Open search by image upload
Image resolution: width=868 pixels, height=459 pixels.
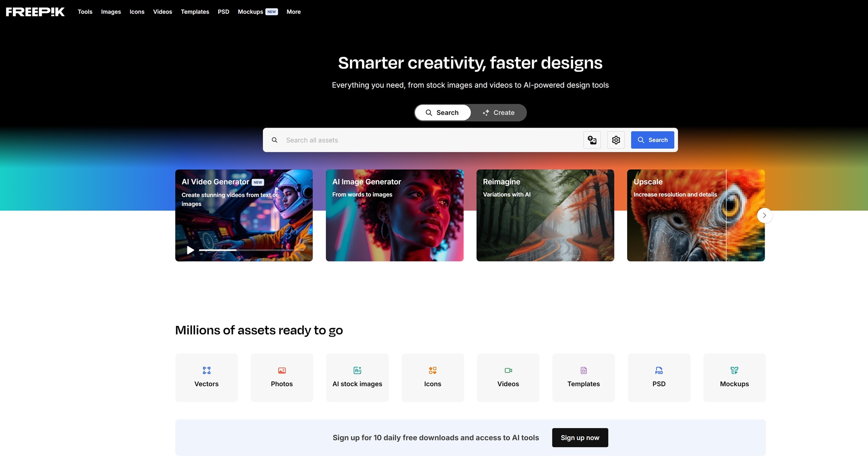point(592,140)
